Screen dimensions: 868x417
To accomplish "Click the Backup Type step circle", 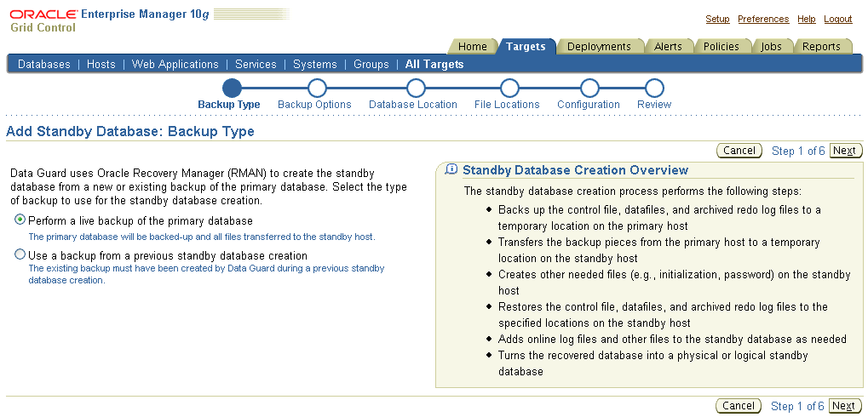I will [x=232, y=89].
